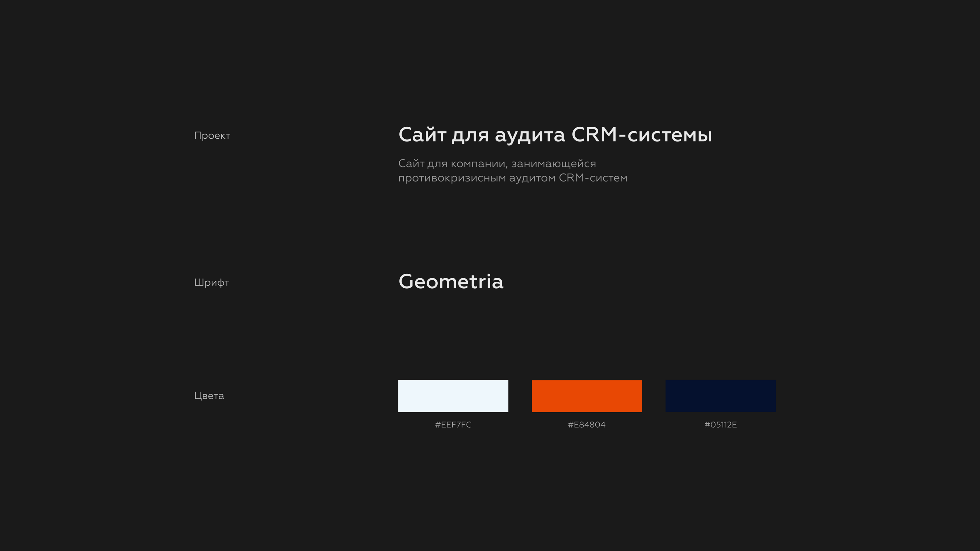
Task: Select the orange #E84804 color swatch
Action: [587, 396]
